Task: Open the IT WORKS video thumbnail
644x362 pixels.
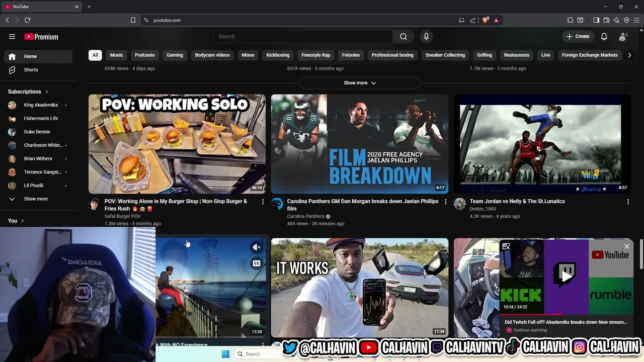Action: click(x=360, y=288)
